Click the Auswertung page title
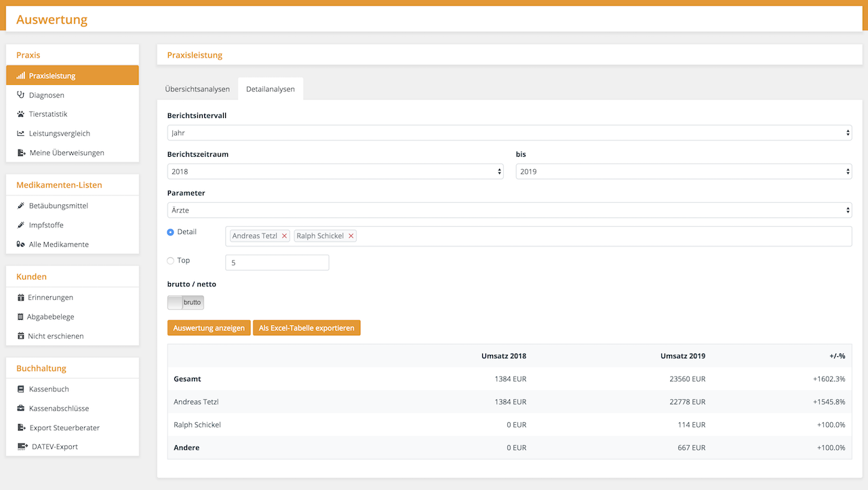Viewport: 868px width, 490px height. click(x=52, y=20)
